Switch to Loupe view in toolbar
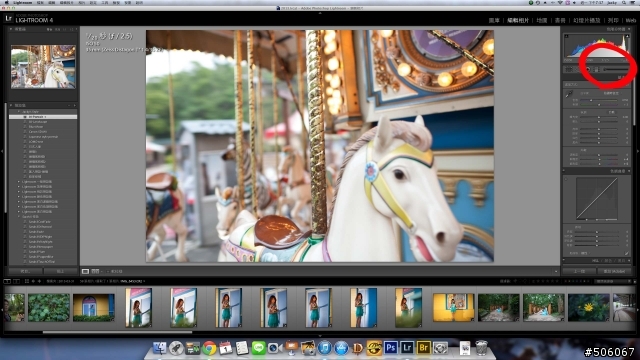 [x=85, y=271]
